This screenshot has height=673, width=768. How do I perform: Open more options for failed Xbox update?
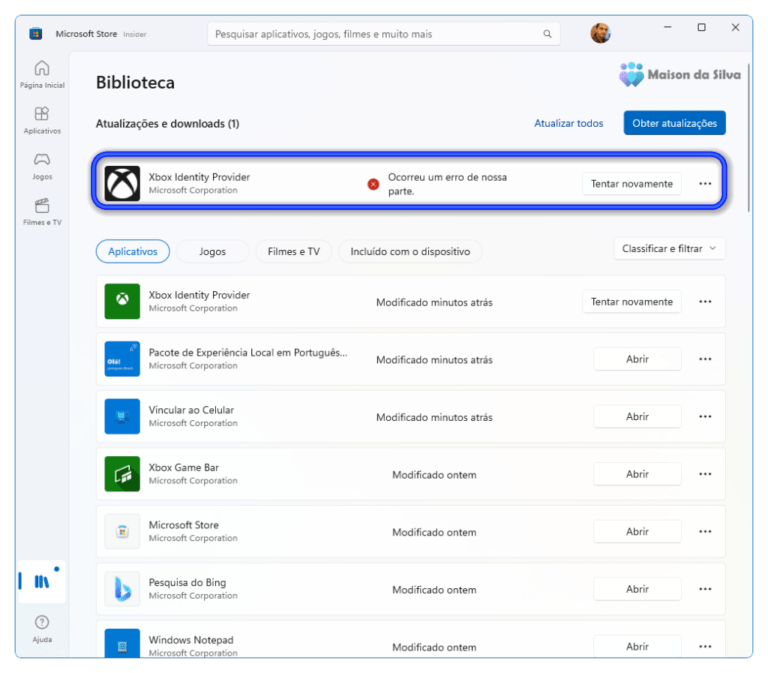[705, 184]
